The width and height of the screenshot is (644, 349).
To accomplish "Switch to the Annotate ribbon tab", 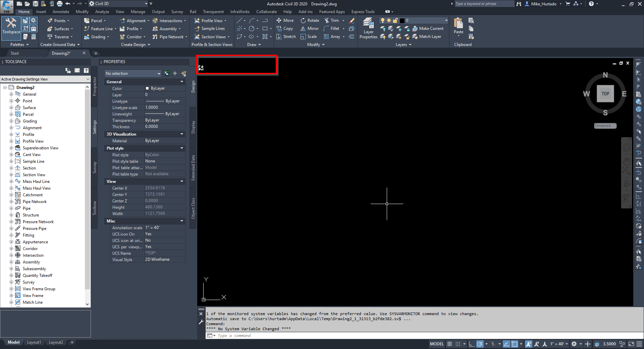I will point(61,11).
